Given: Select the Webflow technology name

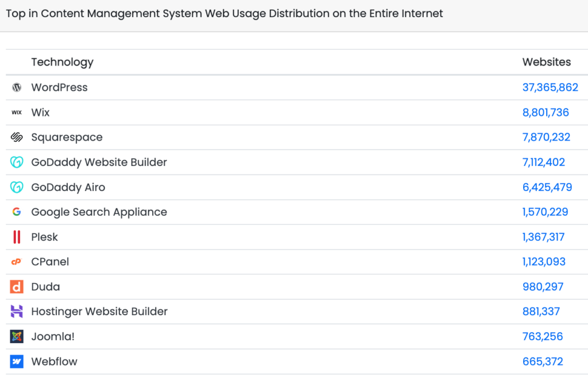Looking at the screenshot, I should click(55, 362).
